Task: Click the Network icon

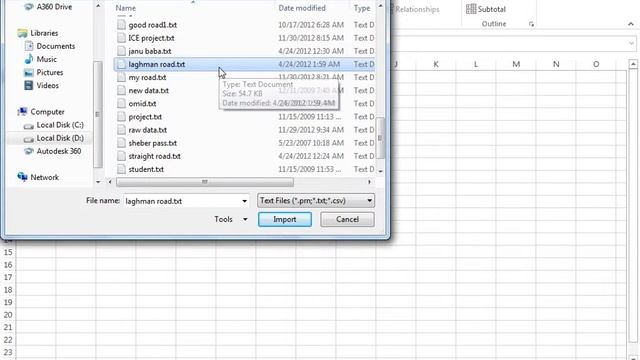Action: point(22,177)
